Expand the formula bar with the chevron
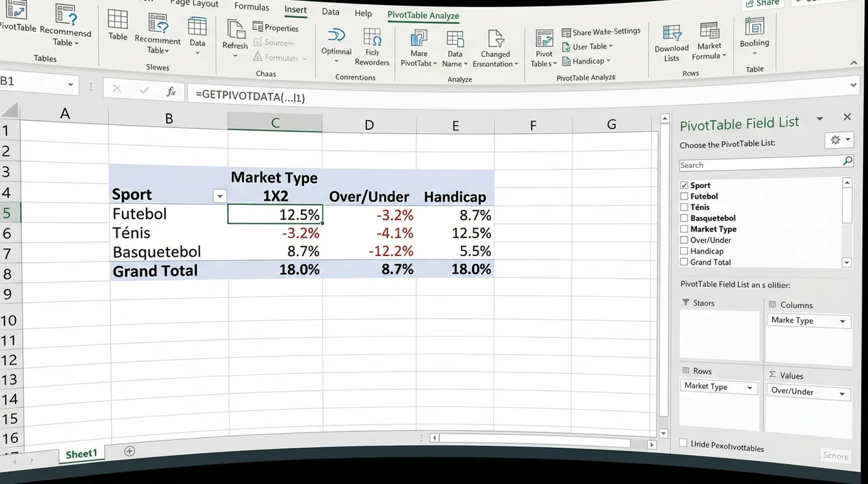868x484 pixels. pyautogui.click(x=854, y=85)
